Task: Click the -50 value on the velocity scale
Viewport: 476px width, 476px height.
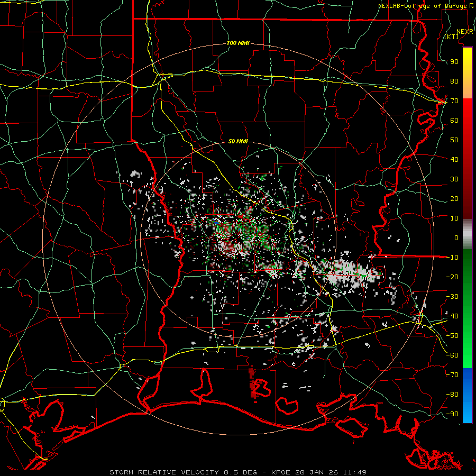Action: pyautogui.click(x=452, y=336)
